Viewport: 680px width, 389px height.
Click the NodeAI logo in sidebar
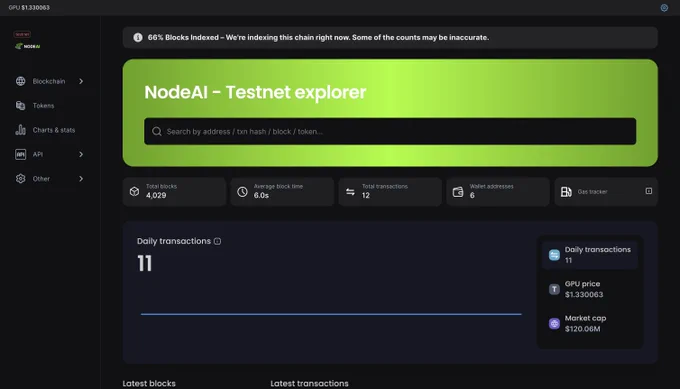[x=28, y=46]
